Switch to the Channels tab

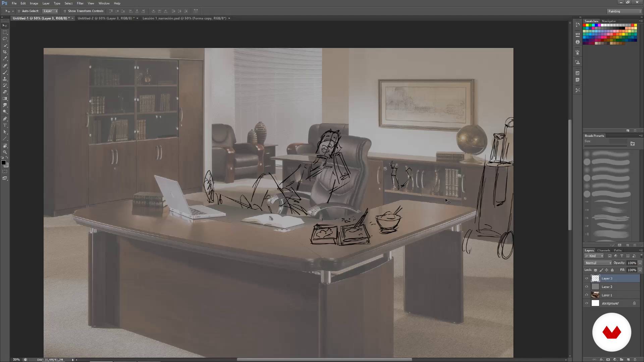coord(603,250)
